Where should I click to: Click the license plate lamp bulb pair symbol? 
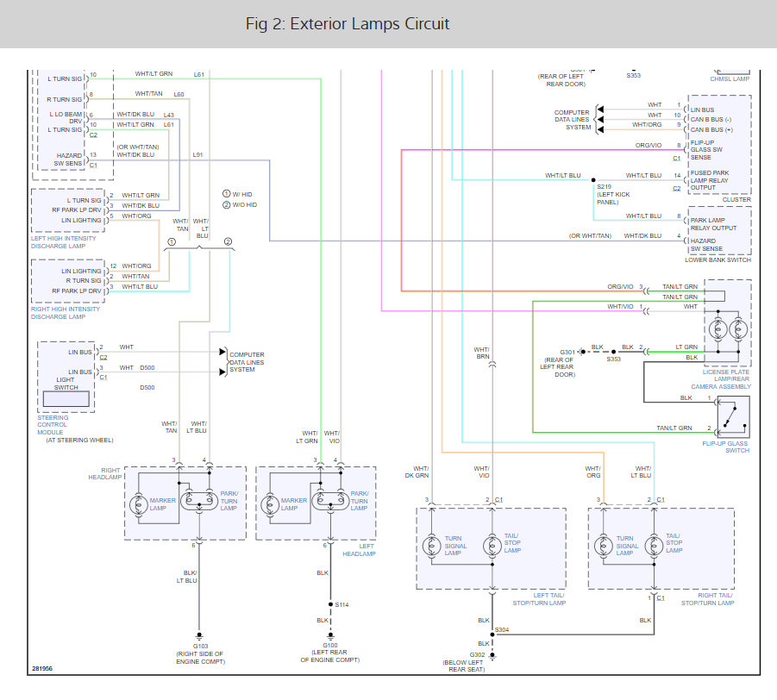coord(728,329)
